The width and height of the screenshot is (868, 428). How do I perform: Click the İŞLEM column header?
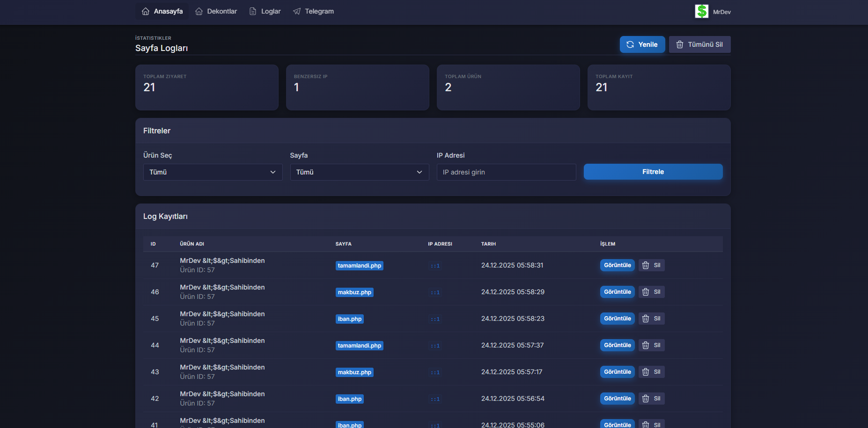coord(608,244)
